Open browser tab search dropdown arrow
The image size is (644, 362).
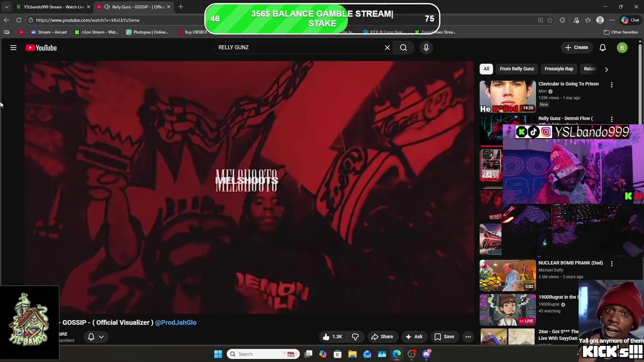pos(6,7)
